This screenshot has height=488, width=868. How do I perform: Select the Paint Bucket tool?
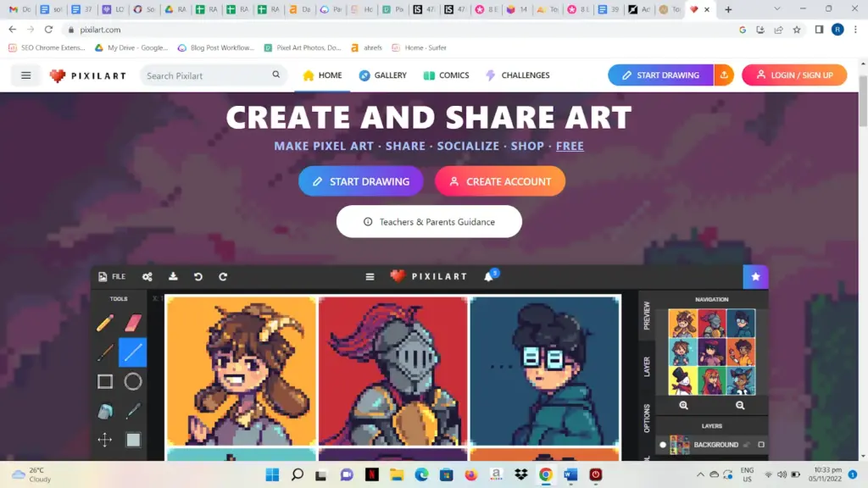[105, 411]
